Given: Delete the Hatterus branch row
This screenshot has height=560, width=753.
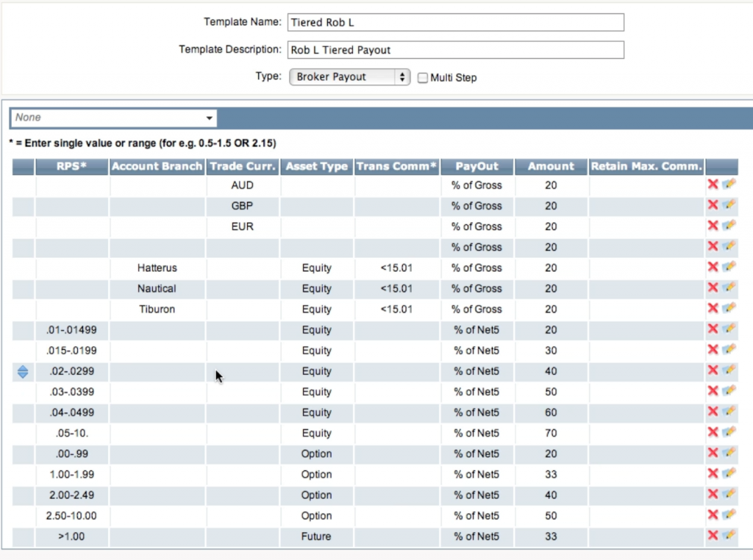Looking at the screenshot, I should [x=713, y=268].
